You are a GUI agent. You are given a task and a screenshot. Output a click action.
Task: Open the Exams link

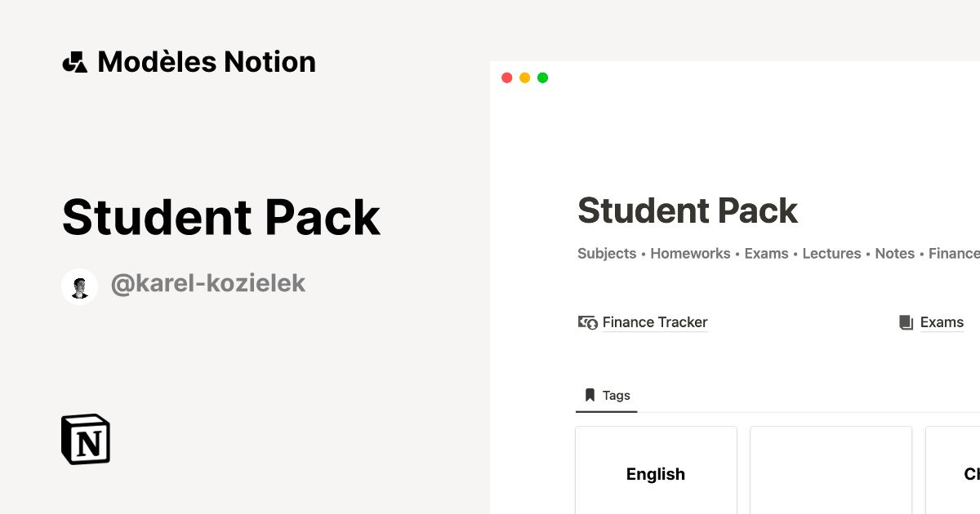tap(942, 322)
